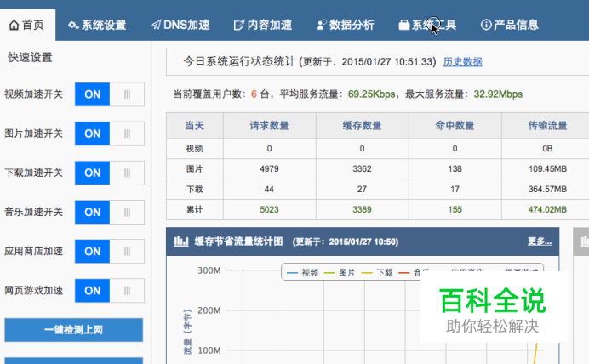Click the 图片 row label in table

tap(195, 169)
